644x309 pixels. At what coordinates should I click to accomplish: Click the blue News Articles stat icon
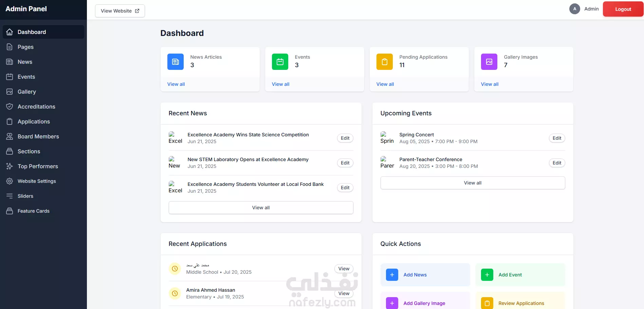click(x=176, y=62)
